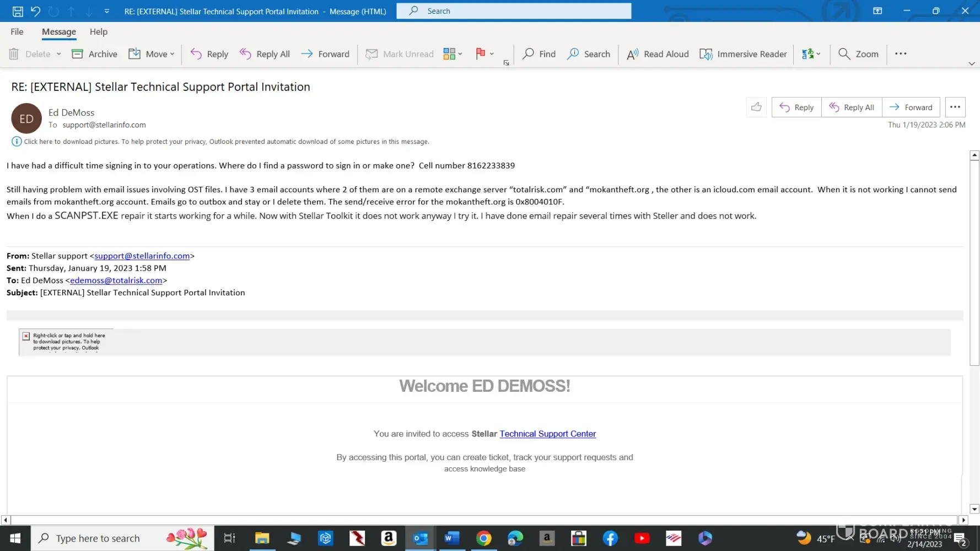The width and height of the screenshot is (980, 551).
Task: Click the 45°F weather widget
Action: pos(816,538)
